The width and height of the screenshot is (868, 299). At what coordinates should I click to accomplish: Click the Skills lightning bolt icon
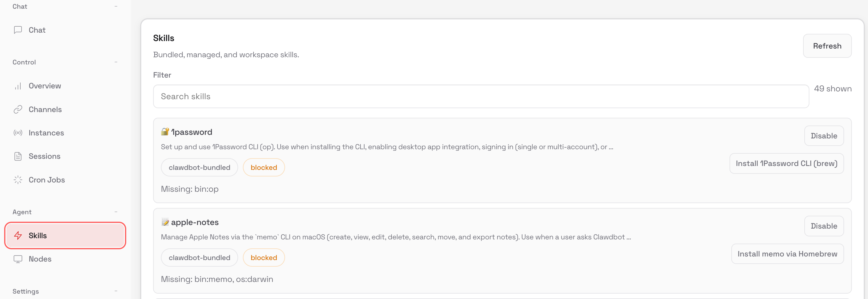coord(18,235)
